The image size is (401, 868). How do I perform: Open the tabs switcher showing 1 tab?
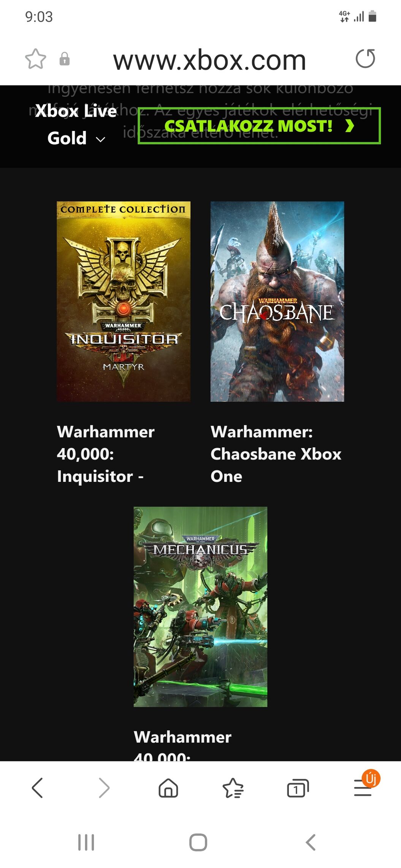pyautogui.click(x=298, y=788)
